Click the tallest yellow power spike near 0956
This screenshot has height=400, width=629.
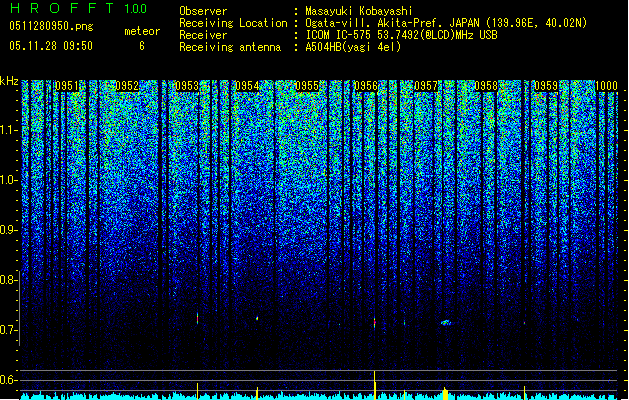coord(375,385)
